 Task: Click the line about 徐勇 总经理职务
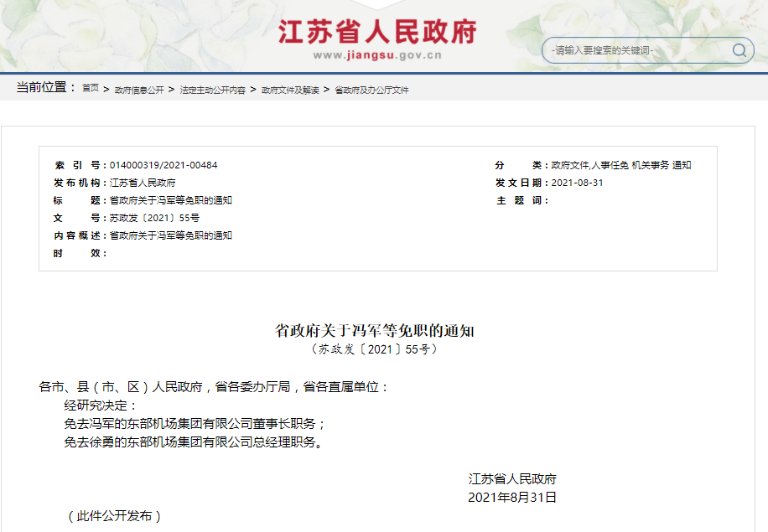tap(194, 442)
